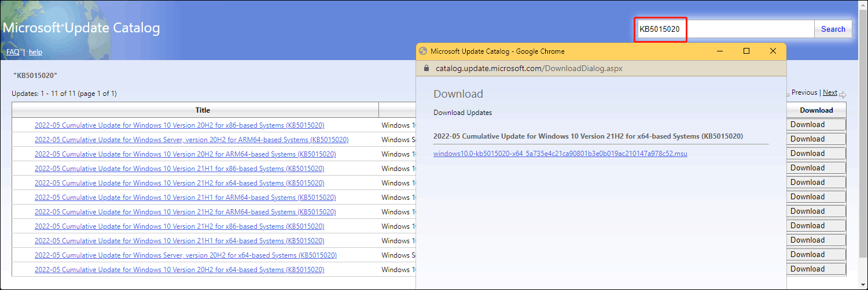Download the Windows 10 21H1 ARM64 update

pos(816,197)
